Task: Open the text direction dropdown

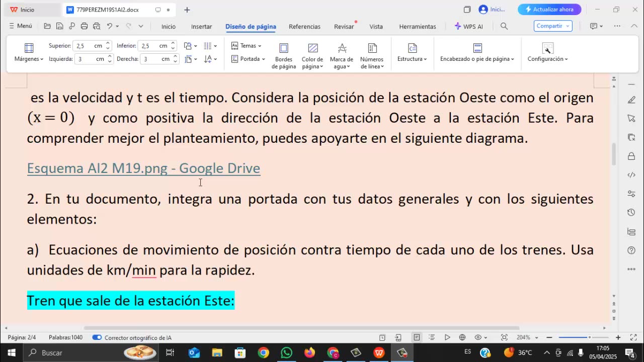Action: pos(211,59)
